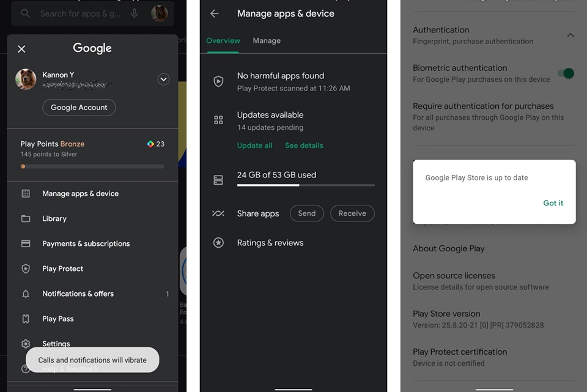Open the profile avatar in search bar
Viewport: 587px width, 392px height.
[160, 13]
